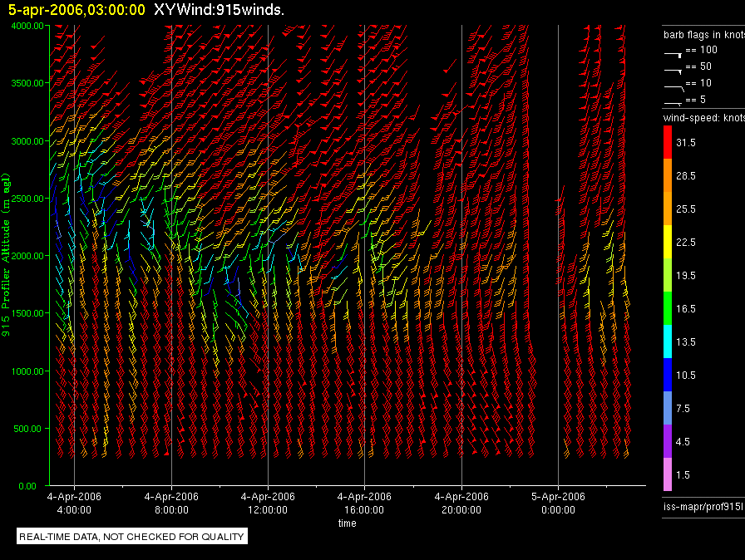
Task: Choose the cyan 13.5 knots color swatch
Action: 668,341
